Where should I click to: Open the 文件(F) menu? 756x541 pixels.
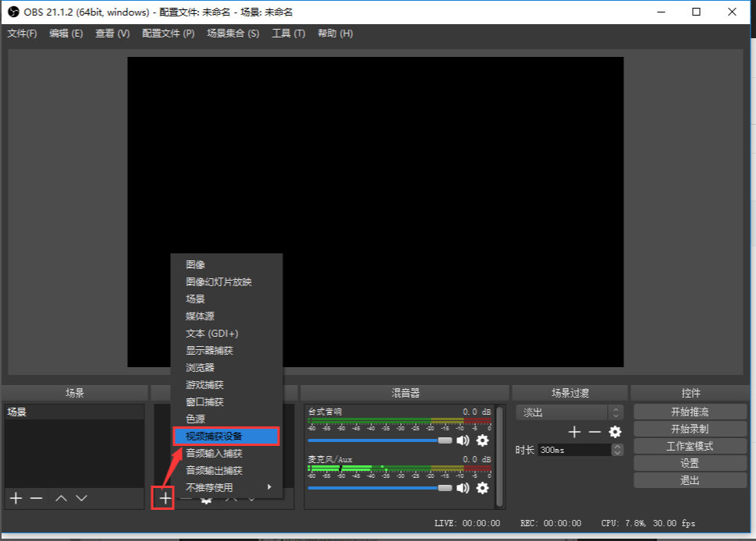pos(22,34)
